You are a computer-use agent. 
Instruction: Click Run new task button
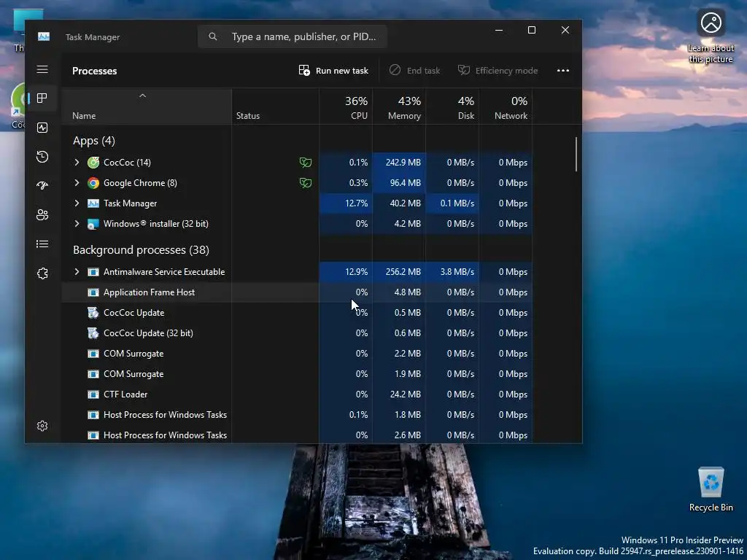point(333,71)
